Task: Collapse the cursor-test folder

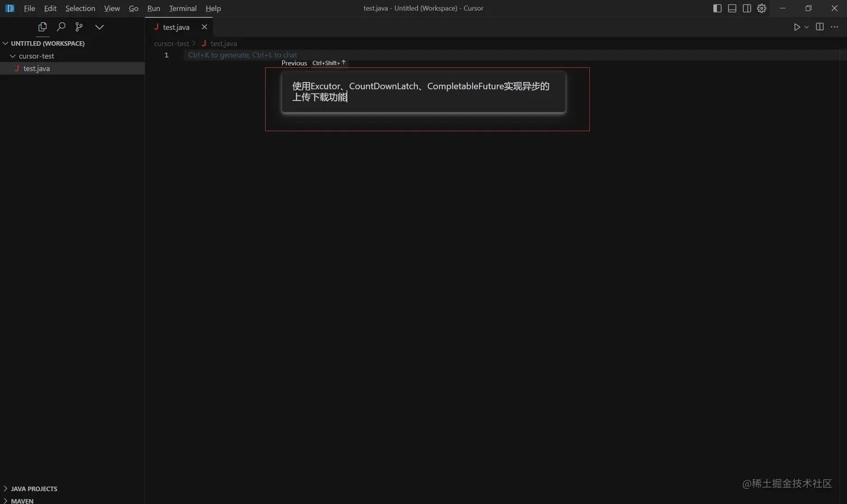Action: coord(36,56)
